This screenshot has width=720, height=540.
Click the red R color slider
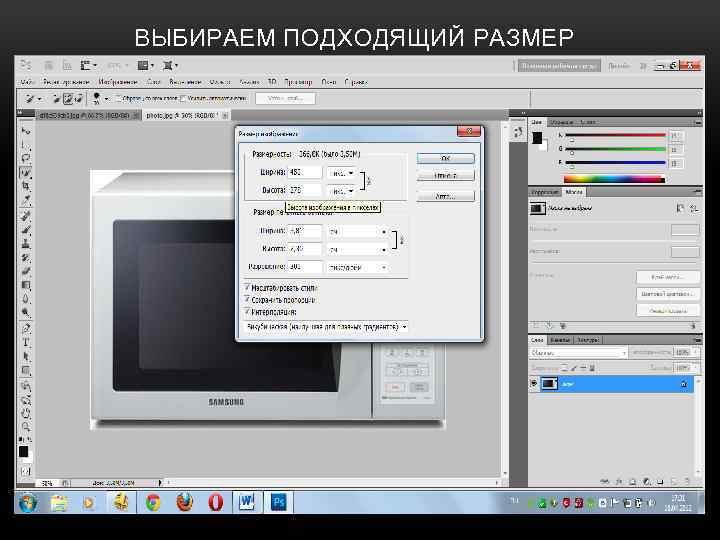[615, 135]
